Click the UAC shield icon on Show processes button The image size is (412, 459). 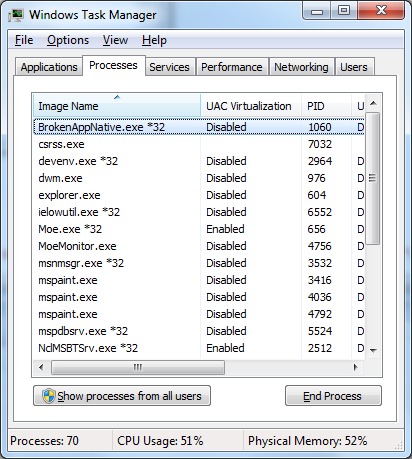(x=49, y=396)
